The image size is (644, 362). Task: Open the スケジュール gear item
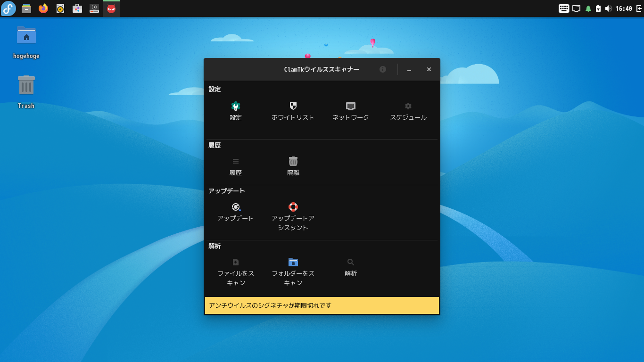[x=408, y=111]
